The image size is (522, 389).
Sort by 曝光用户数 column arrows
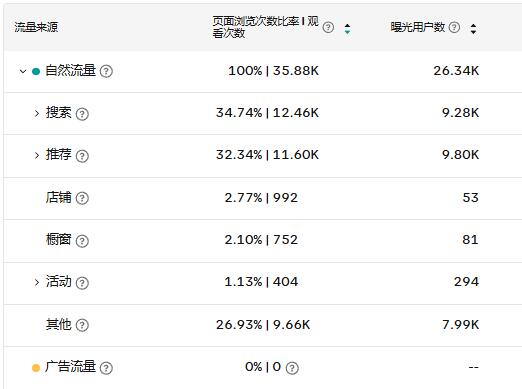click(473, 29)
